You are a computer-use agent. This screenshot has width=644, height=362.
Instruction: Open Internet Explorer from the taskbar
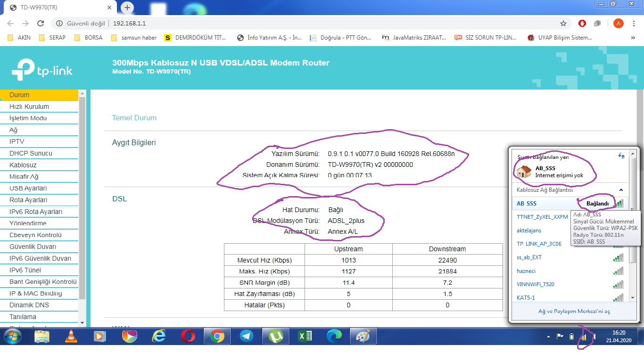tap(159, 336)
